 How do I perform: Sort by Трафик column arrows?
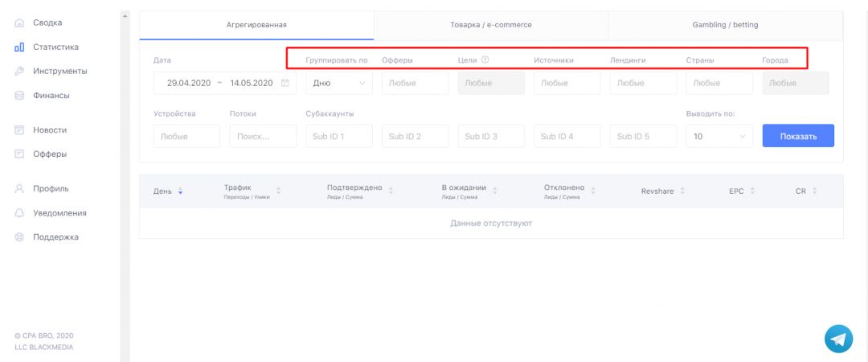coord(278,191)
